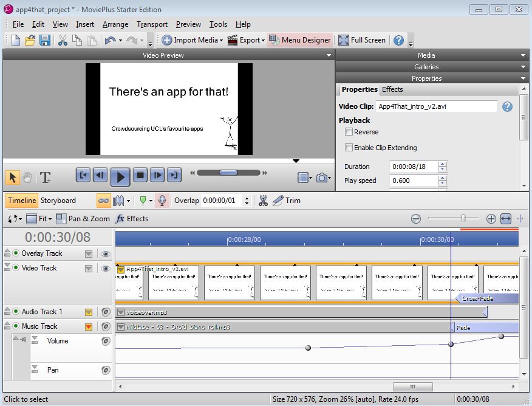Click the Split clip scissors icon
The height and width of the screenshot is (406, 532).
click(x=263, y=201)
